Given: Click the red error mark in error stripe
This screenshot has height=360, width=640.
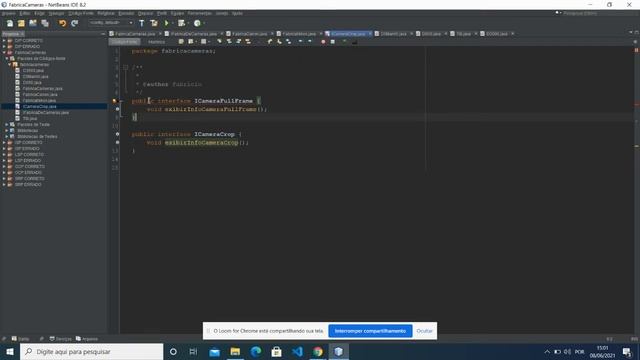Looking at the screenshot, I should (x=636, y=104).
